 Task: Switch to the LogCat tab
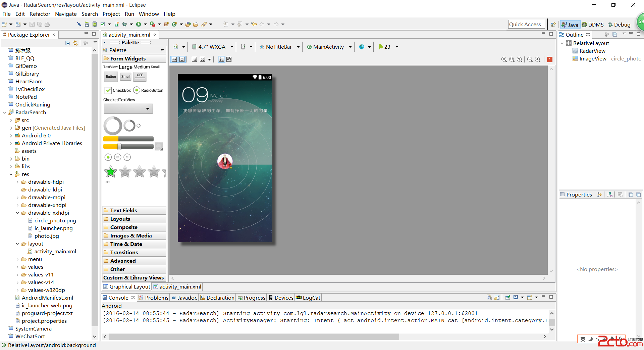coord(309,298)
